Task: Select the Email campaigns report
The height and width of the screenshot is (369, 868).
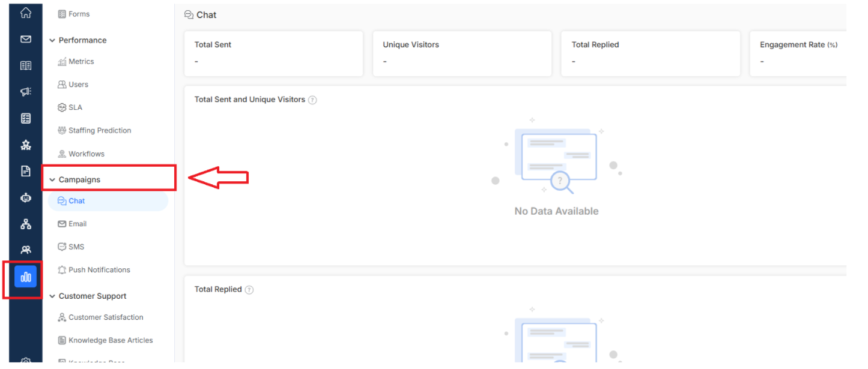Action: coord(72,224)
